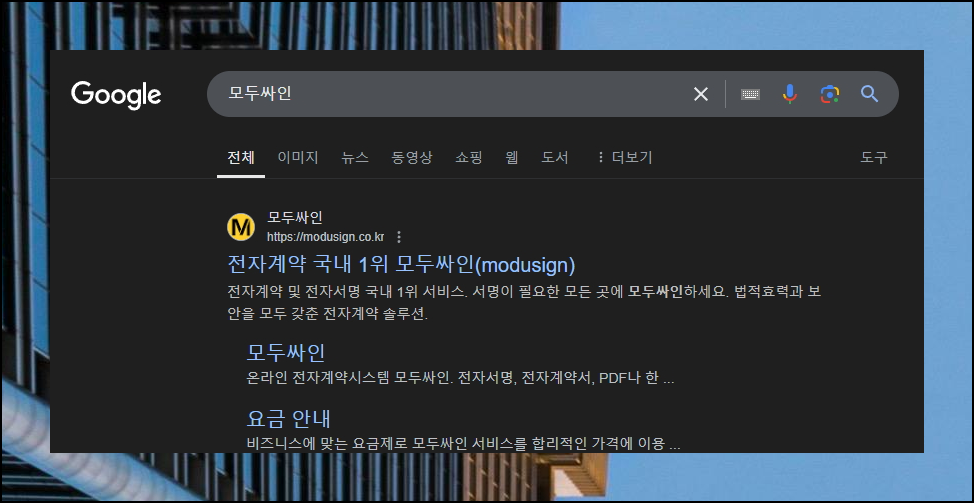Open the 도서 tab

[555, 158]
